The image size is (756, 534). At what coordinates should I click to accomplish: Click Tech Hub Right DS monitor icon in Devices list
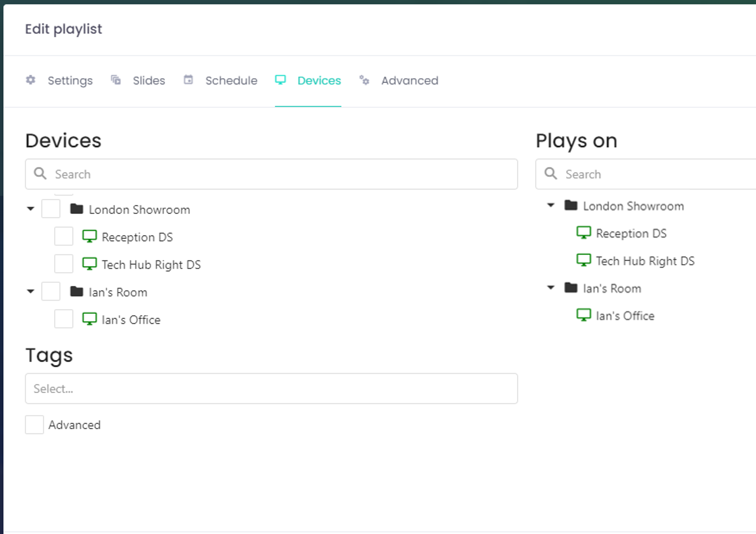point(89,264)
